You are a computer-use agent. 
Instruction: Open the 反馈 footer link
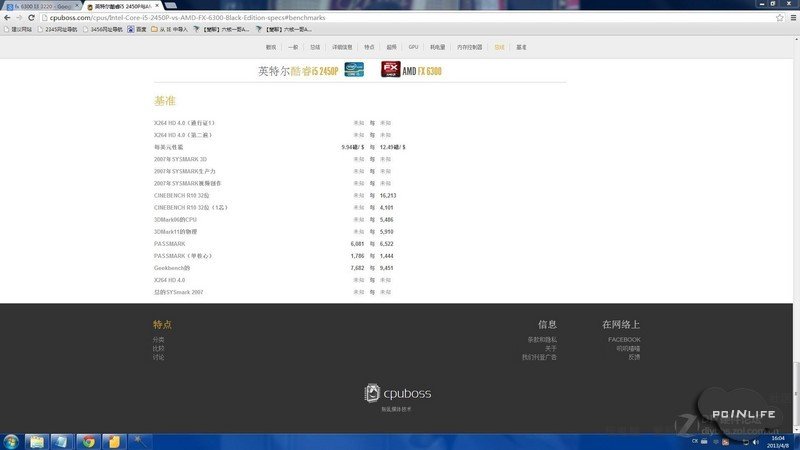(x=634, y=357)
